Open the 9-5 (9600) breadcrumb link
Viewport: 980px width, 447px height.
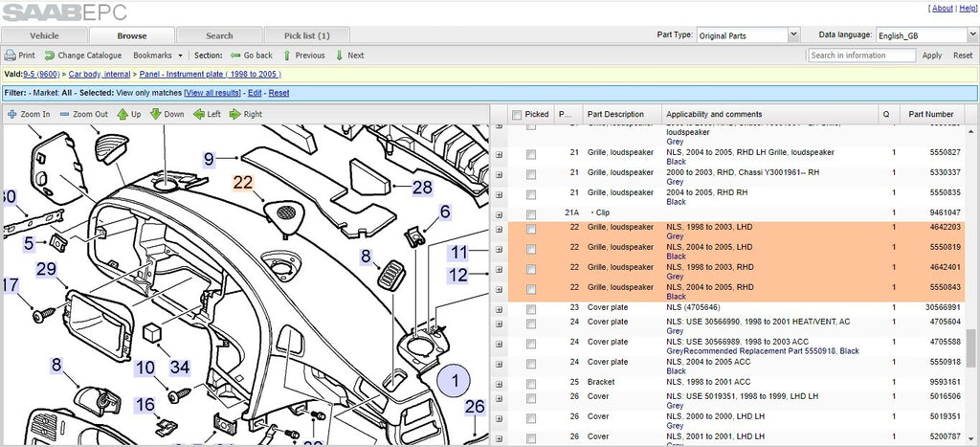(x=41, y=75)
